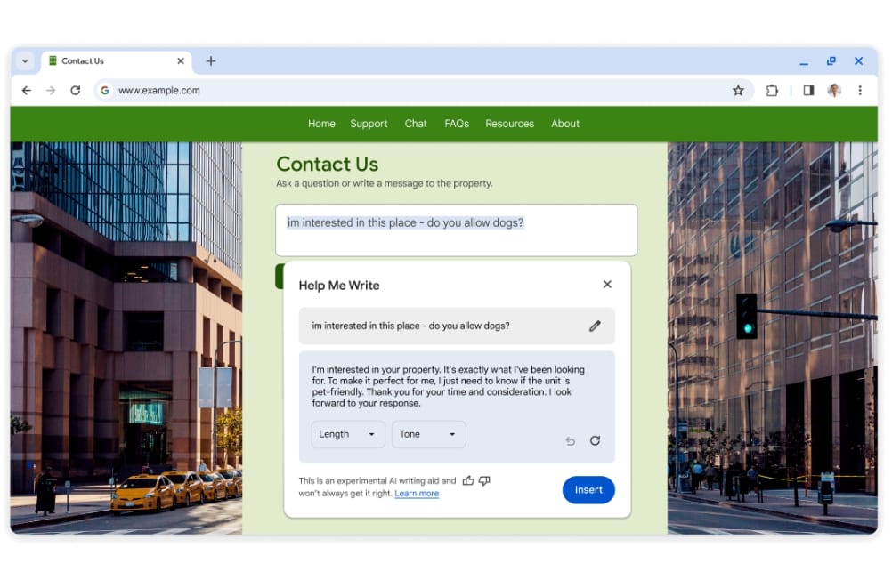Image resolution: width=892 pixels, height=588 pixels.
Task: Close the Help Me Write dialog
Action: pyautogui.click(x=607, y=285)
